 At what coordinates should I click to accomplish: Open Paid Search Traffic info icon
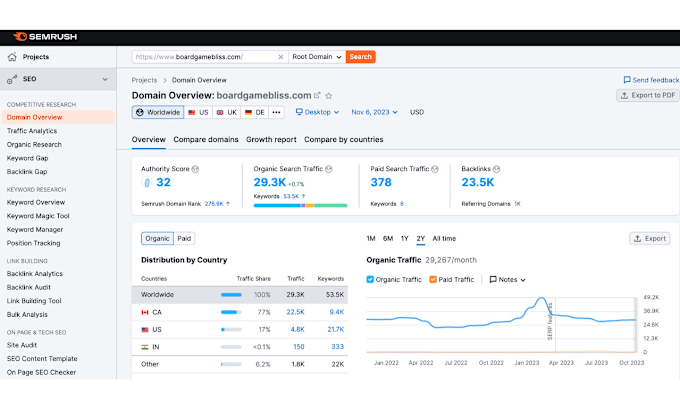435,169
